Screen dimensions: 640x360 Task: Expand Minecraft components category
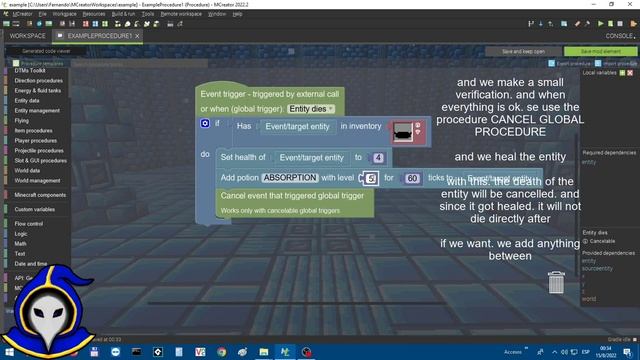(40, 195)
